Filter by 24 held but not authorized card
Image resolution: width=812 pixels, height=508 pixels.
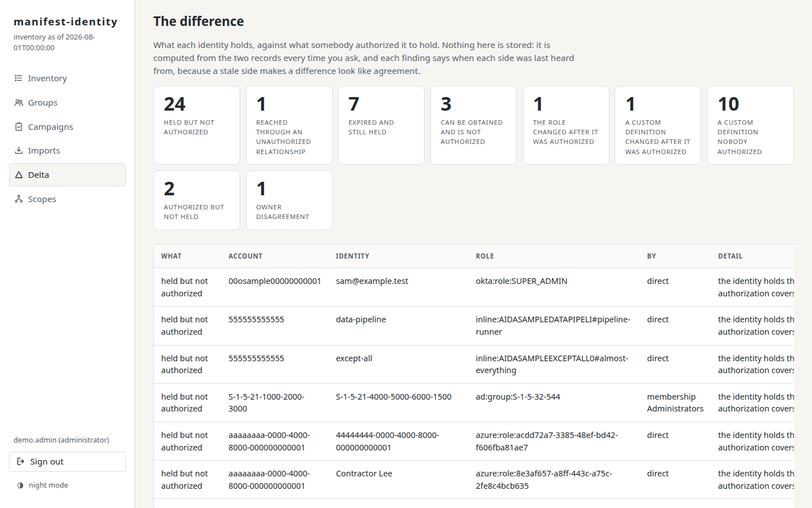tap(197, 125)
